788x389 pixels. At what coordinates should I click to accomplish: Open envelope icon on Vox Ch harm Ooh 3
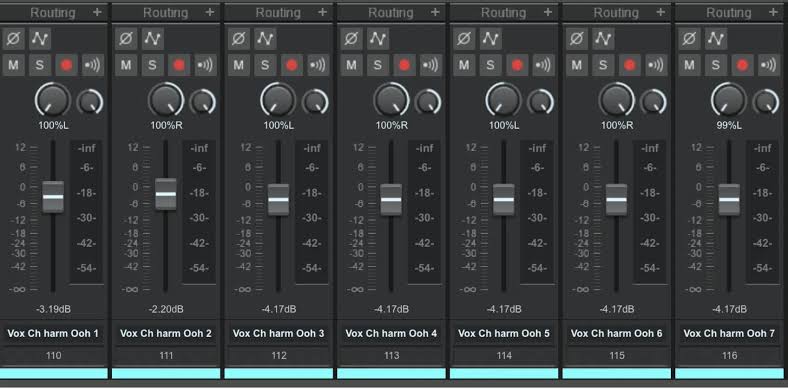[x=265, y=39]
